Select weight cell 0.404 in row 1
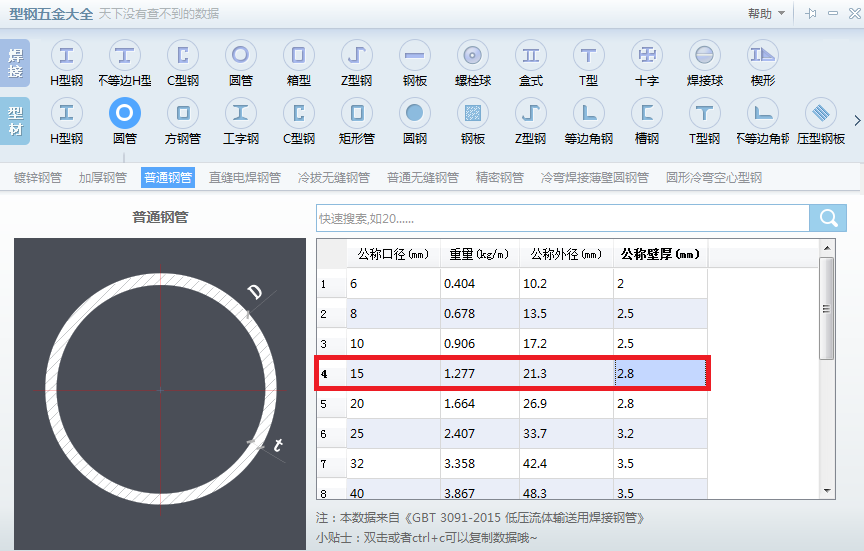Screen dimensions: 864x551 (480, 284)
